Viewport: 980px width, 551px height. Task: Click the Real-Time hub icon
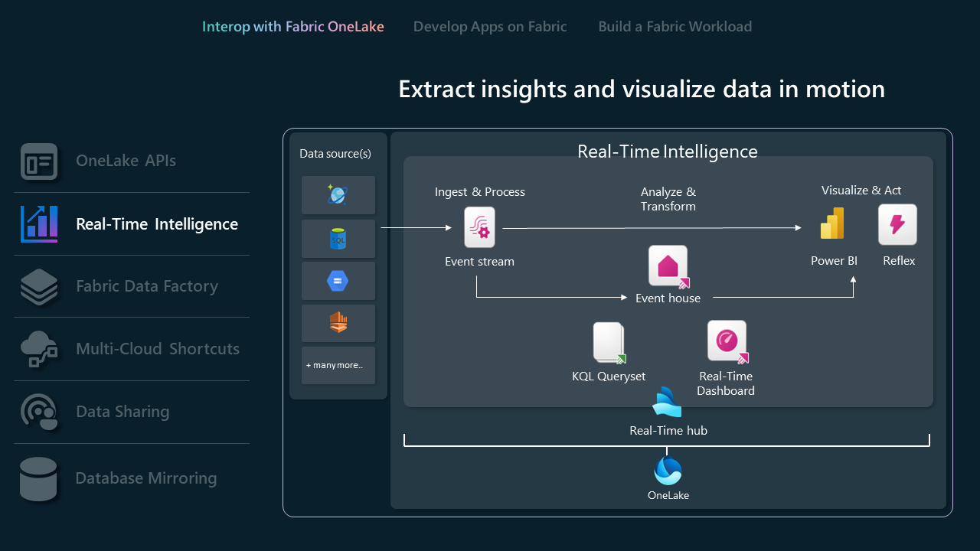pyautogui.click(x=667, y=401)
